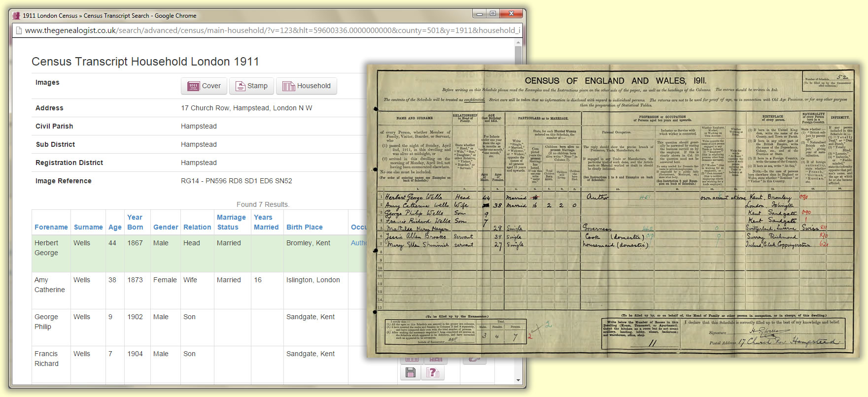Click 'Sandgate, Kent' in Francis Richard's row
868x397 pixels.
coord(311,354)
